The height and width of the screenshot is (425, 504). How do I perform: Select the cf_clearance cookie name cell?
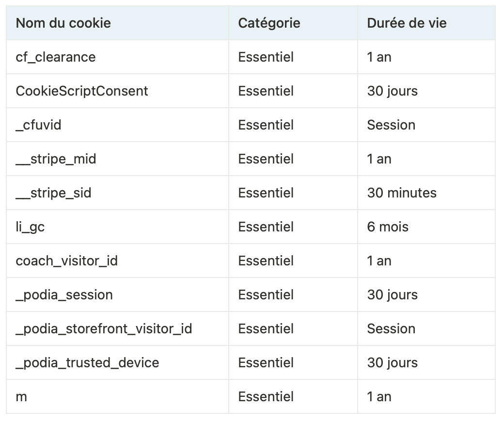(56, 57)
